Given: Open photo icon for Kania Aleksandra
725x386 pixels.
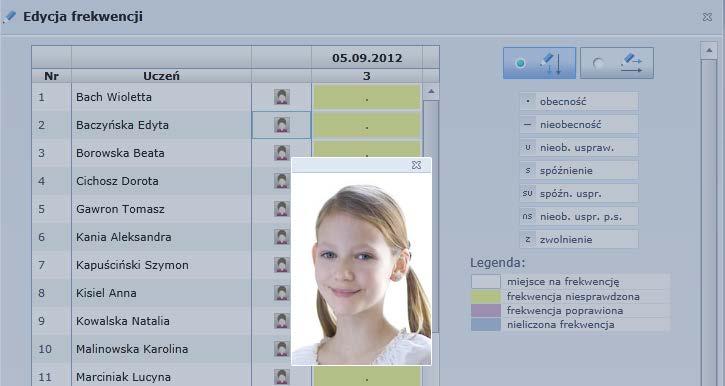Looking at the screenshot, I should tap(282, 237).
